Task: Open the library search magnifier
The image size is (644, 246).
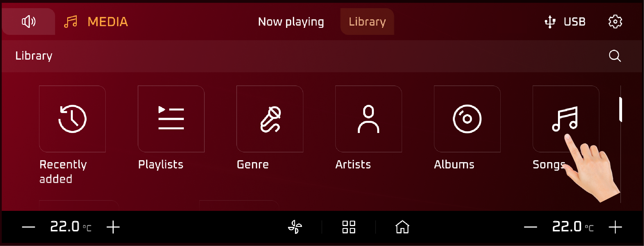Action: [x=615, y=56]
